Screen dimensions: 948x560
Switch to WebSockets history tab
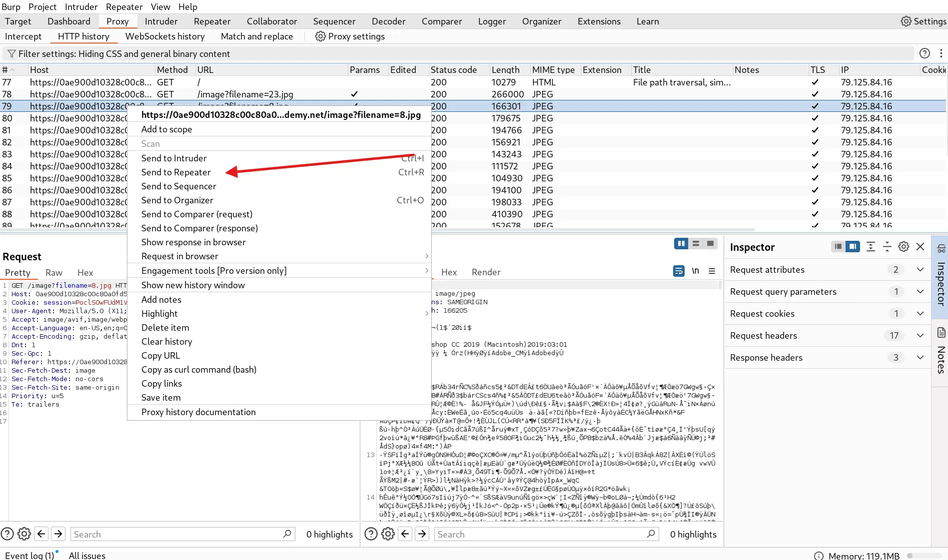[x=165, y=36]
